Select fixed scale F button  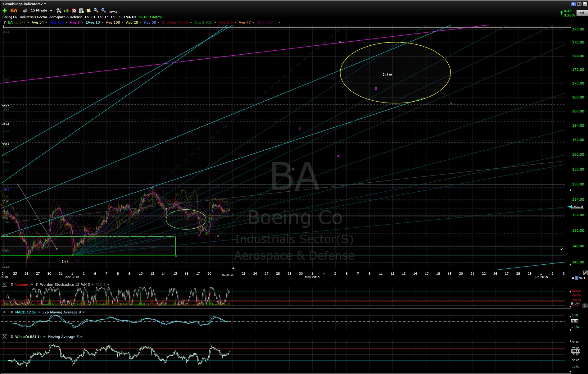[x=585, y=278]
